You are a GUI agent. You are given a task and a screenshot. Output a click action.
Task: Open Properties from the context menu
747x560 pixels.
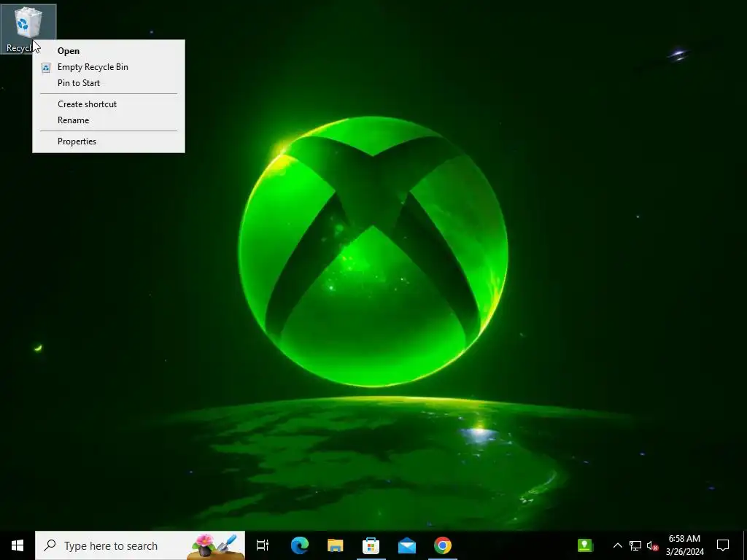click(109, 141)
